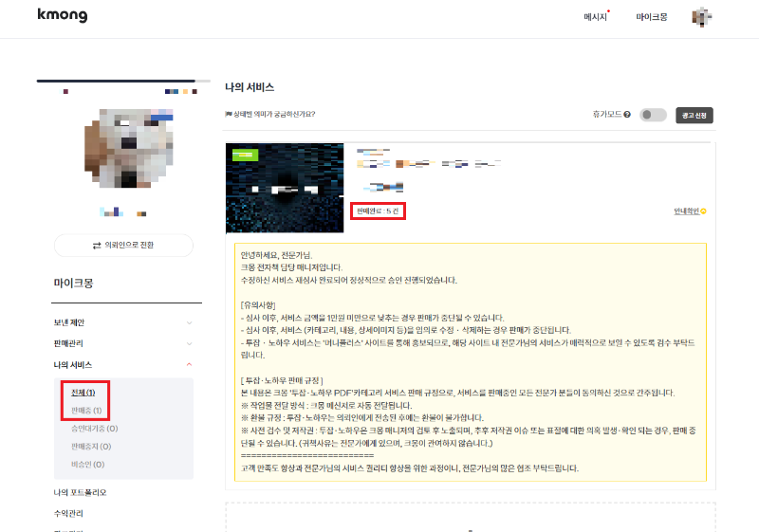
Task: Collapse the 나의 서비스 chevron
Action: tap(189, 365)
